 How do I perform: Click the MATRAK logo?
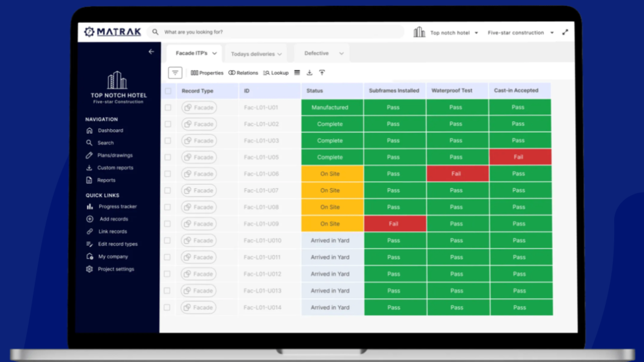[x=112, y=32]
